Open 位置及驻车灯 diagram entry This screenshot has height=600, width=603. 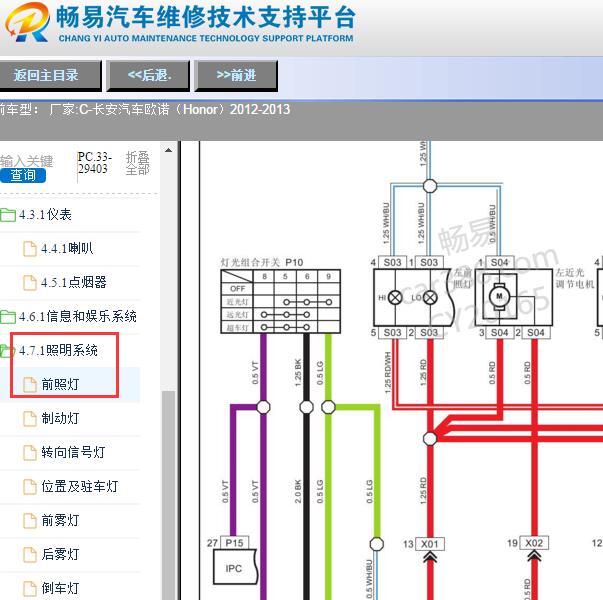tap(80, 486)
